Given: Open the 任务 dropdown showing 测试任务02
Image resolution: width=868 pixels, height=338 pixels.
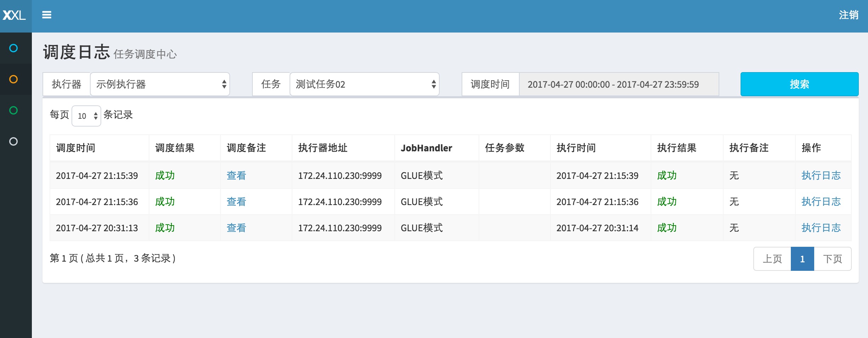Looking at the screenshot, I should pos(365,84).
